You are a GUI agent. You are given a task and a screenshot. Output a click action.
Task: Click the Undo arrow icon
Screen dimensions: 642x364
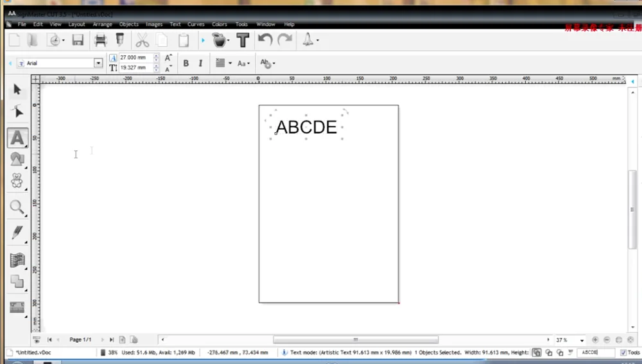(265, 40)
